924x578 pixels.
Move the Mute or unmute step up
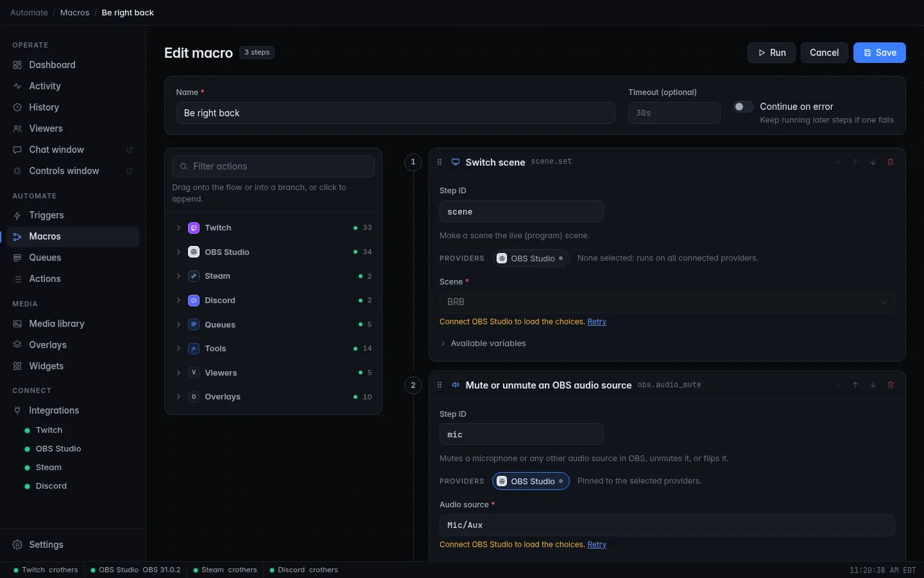coord(855,385)
